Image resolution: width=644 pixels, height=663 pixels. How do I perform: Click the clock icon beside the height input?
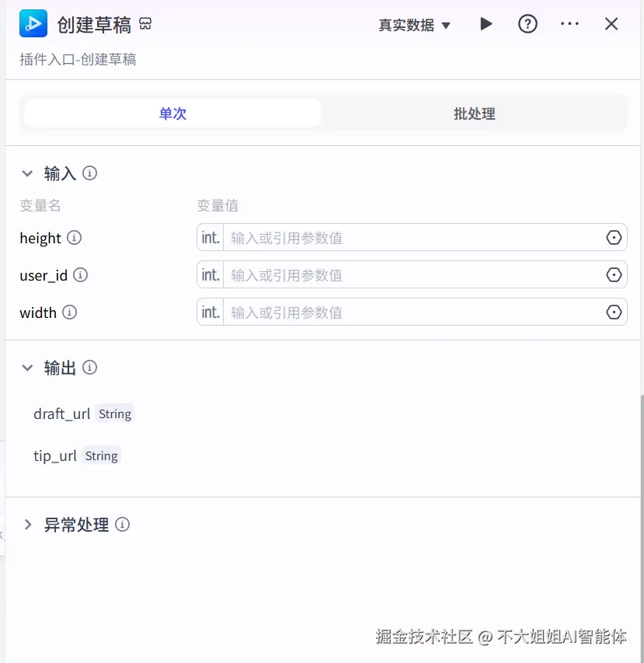coord(614,237)
